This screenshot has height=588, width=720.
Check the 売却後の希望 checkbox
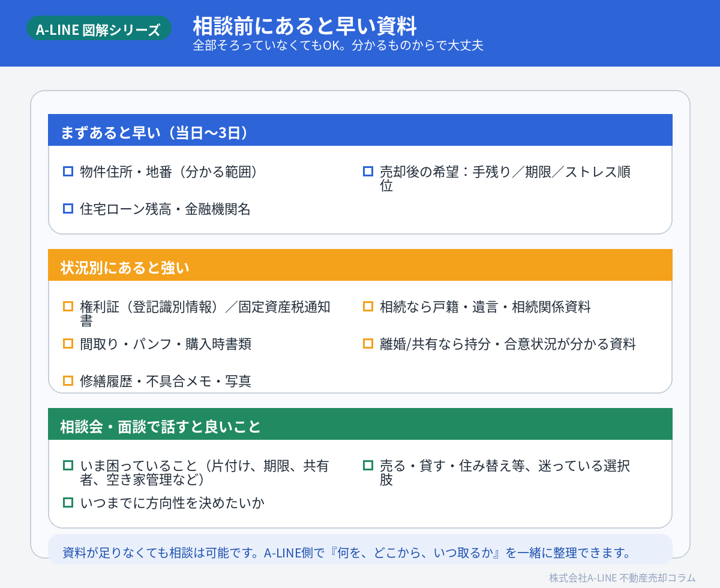point(368,172)
